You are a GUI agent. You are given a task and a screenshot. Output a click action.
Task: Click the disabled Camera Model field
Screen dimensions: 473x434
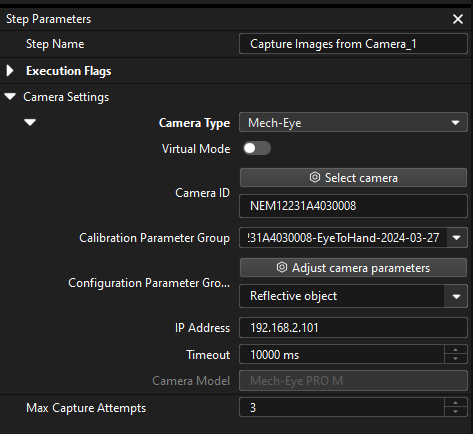tap(353, 381)
